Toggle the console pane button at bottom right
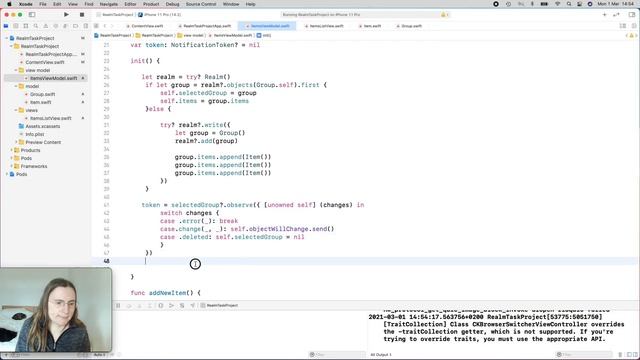This screenshot has width=640, height=360. [635, 355]
